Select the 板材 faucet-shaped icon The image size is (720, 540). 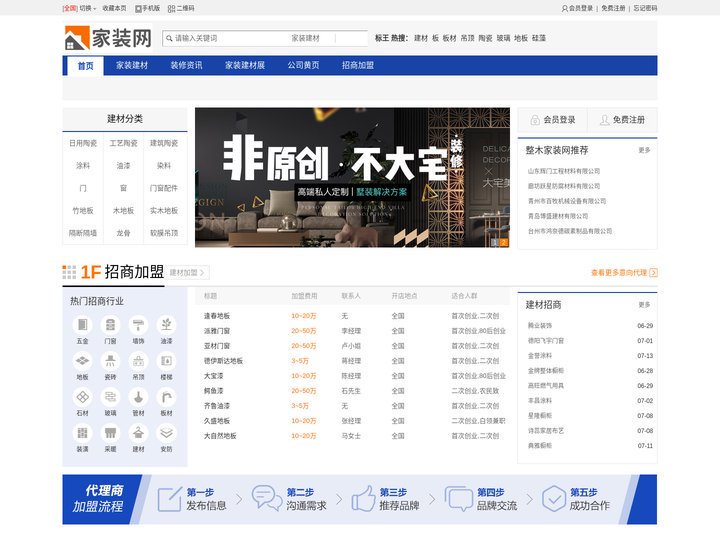pos(166,397)
